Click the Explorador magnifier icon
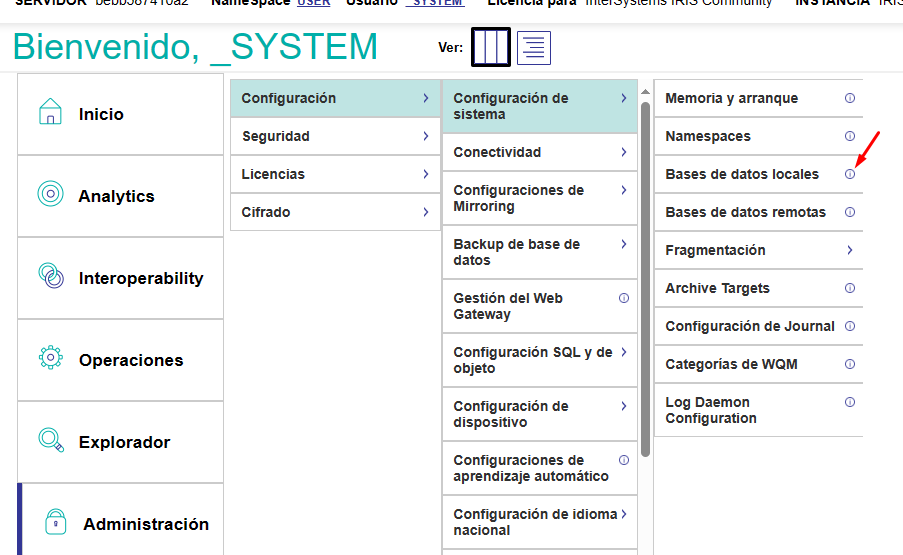The image size is (903, 555). 50,440
